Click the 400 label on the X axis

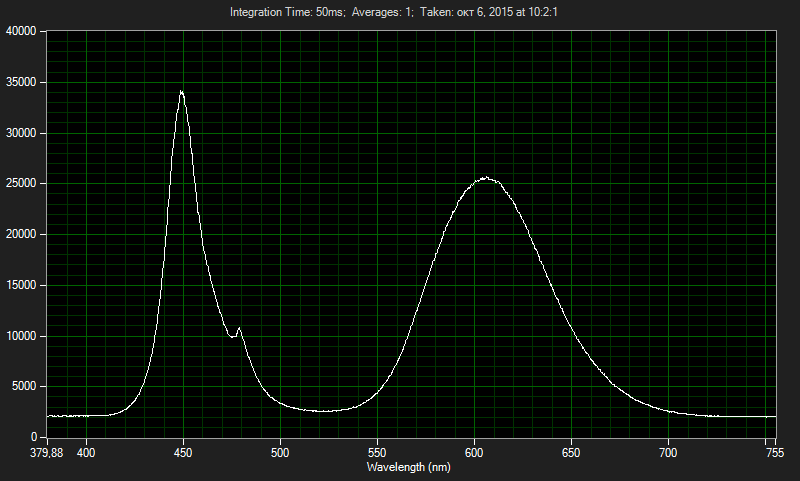tap(87, 453)
